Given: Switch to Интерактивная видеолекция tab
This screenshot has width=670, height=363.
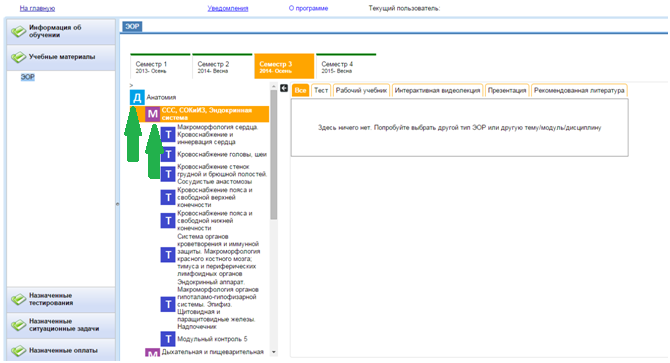Looking at the screenshot, I should click(x=437, y=91).
